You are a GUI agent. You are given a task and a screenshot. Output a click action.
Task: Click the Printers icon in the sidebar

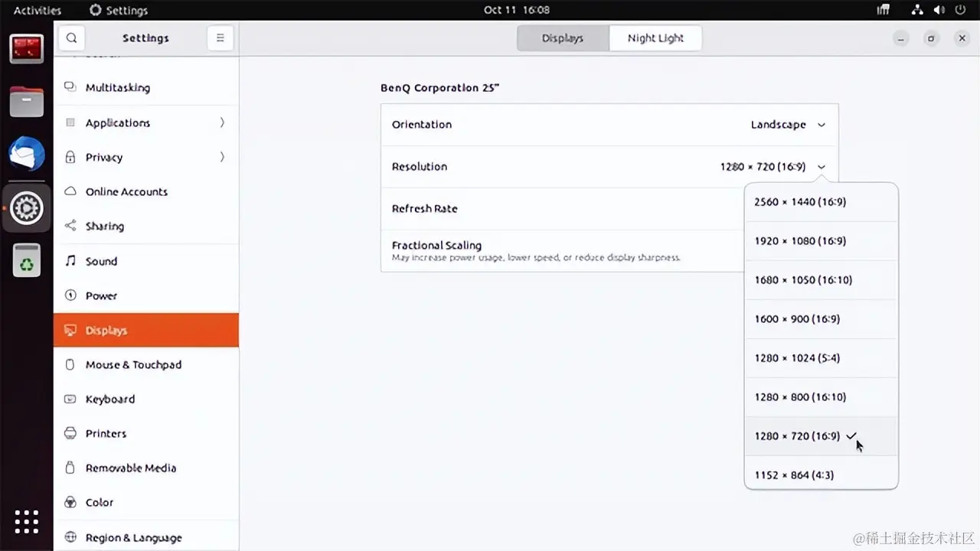click(x=70, y=433)
